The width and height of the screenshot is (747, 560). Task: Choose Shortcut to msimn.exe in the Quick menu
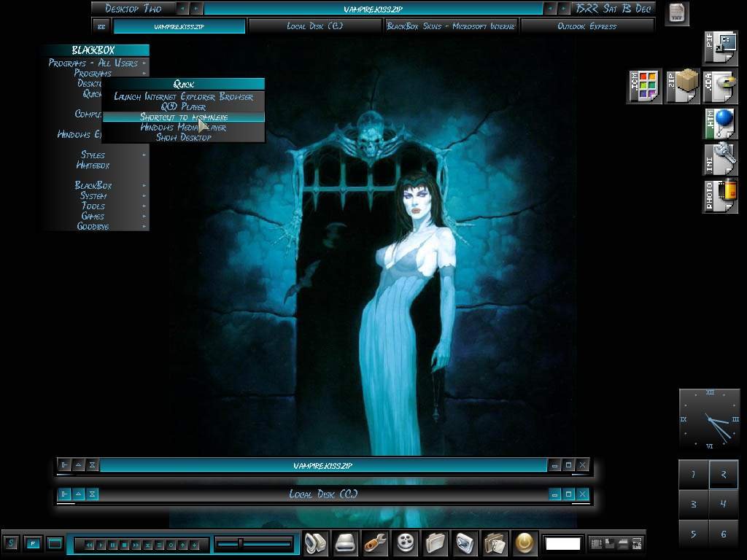click(x=183, y=117)
